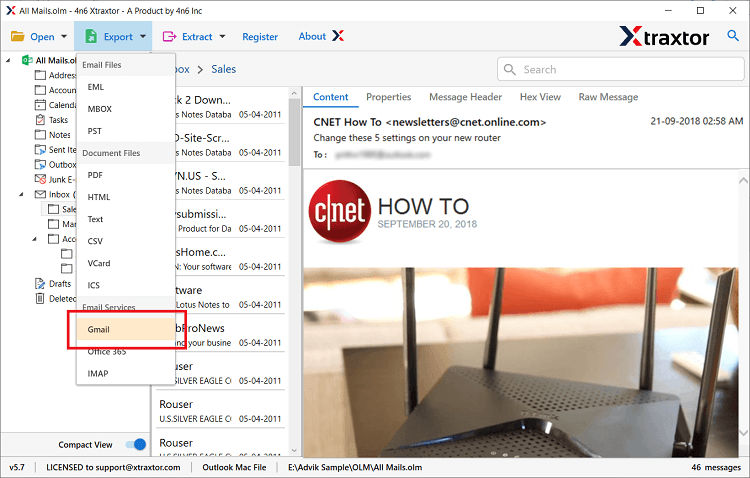Open the message ending 'bProNews'

point(220,335)
